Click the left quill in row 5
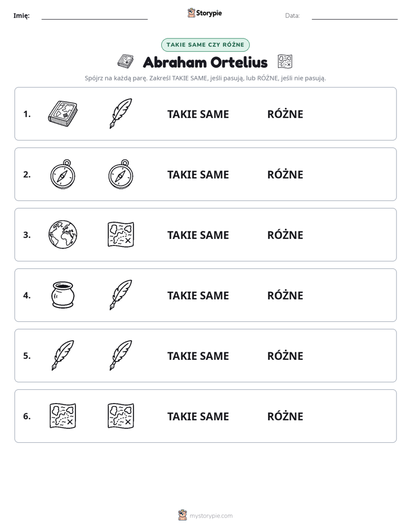Image resolution: width=411 pixels, height=532 pixels. pyautogui.click(x=63, y=355)
